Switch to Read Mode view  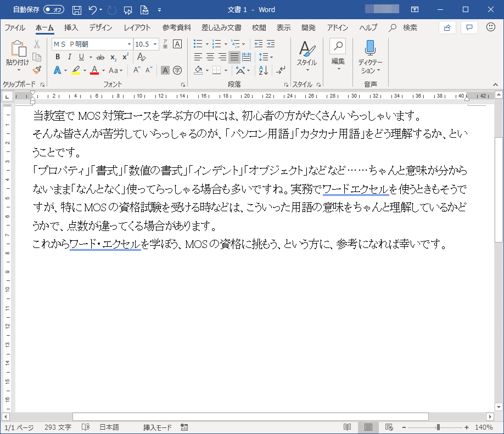click(347, 427)
